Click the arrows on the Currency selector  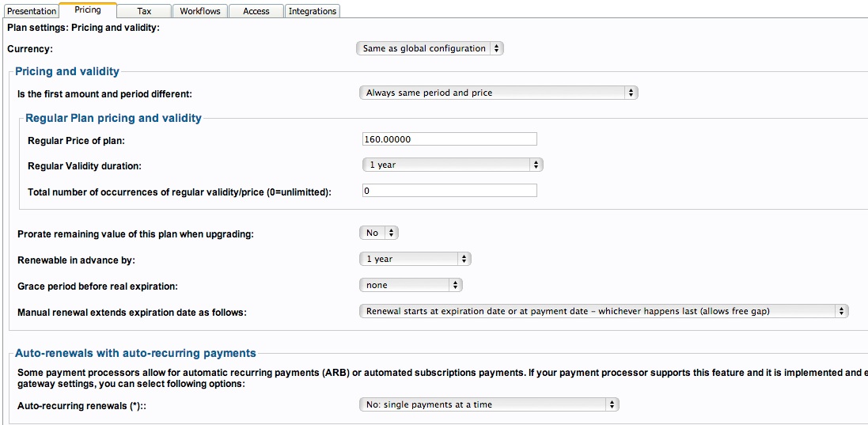coord(496,49)
